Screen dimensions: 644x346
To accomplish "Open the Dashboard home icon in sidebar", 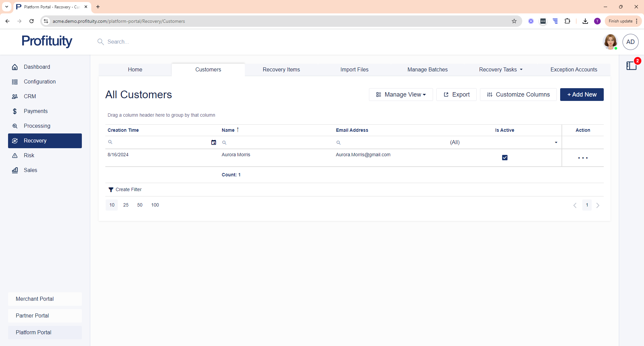I will (x=15, y=67).
